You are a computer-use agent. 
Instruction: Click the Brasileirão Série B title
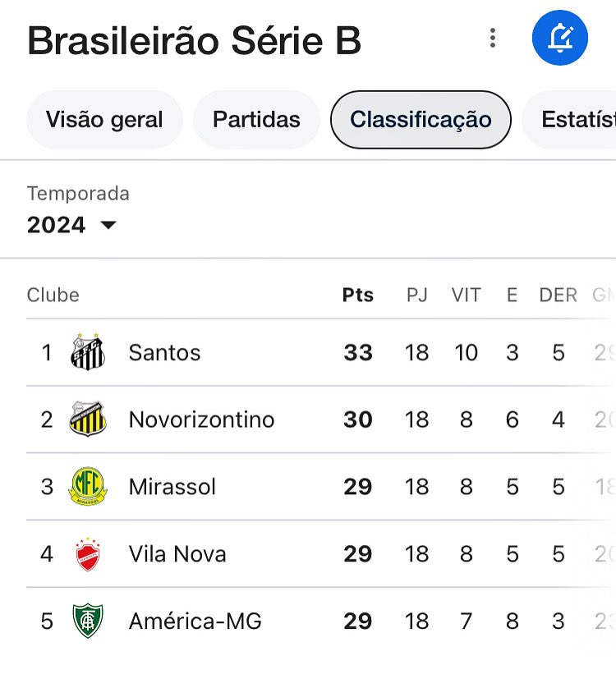tap(194, 41)
